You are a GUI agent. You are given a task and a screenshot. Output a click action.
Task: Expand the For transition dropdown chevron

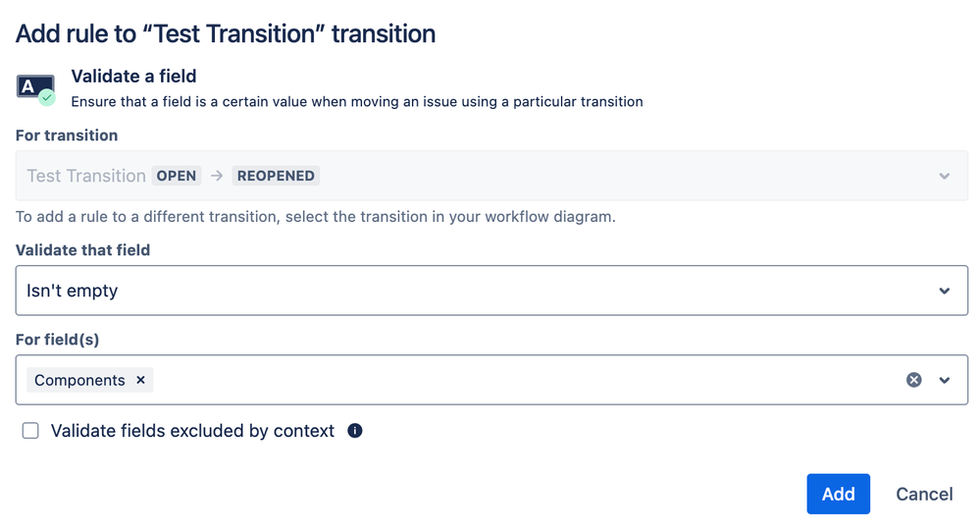click(945, 177)
